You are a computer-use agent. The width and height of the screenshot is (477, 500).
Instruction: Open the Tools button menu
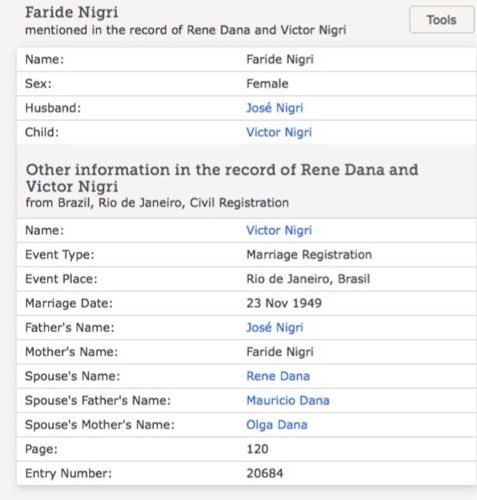(x=441, y=20)
